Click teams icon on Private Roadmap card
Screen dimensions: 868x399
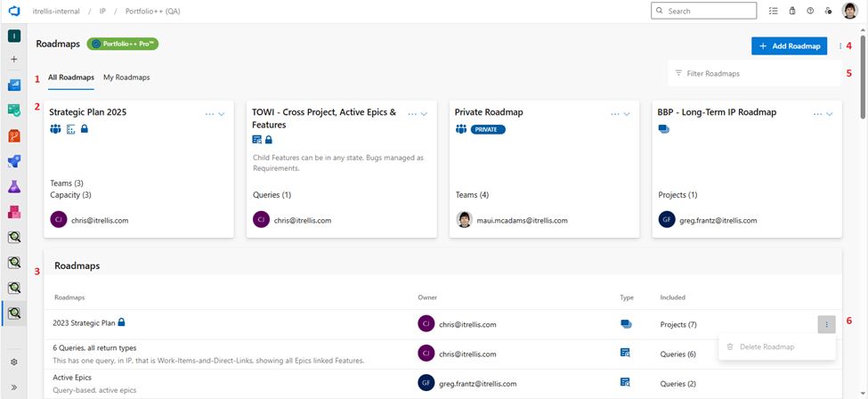point(461,129)
